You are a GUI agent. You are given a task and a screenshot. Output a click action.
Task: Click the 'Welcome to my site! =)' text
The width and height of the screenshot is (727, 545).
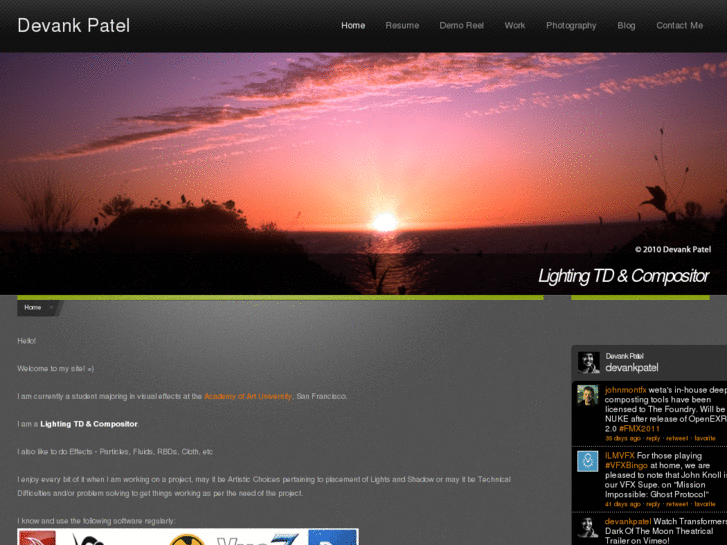56,369
